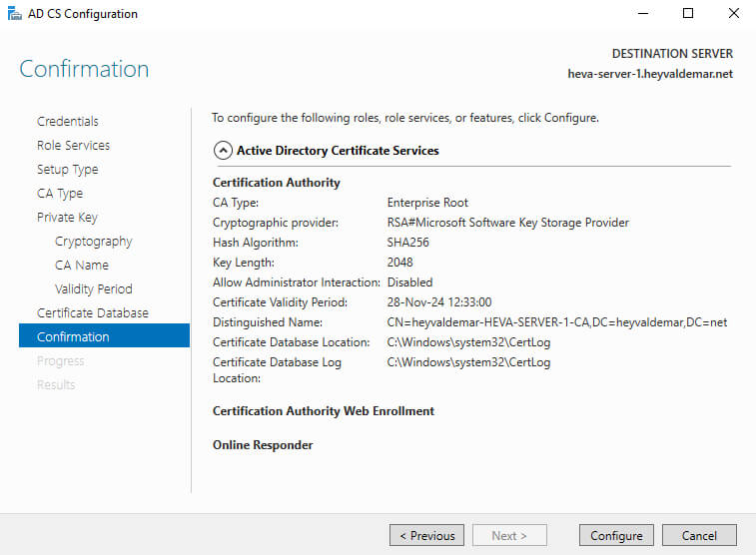Click the 'To configure the following roles' instruction text

pyautogui.click(x=405, y=118)
